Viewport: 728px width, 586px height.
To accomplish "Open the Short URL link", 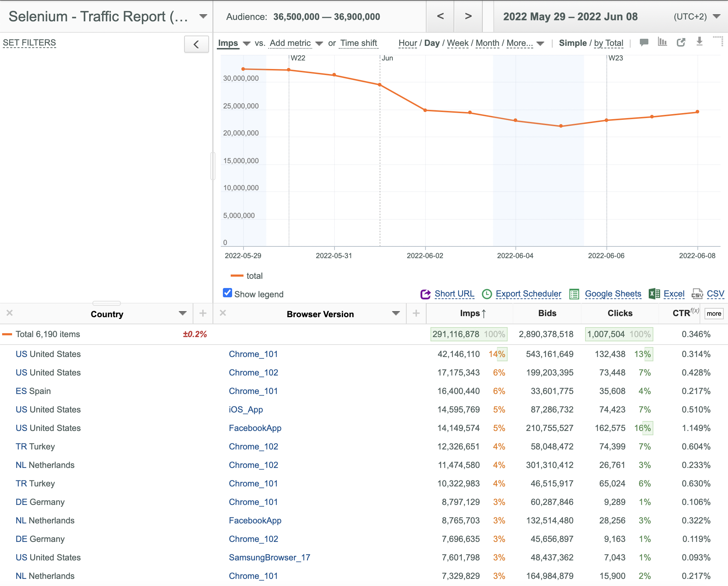I will click(454, 294).
